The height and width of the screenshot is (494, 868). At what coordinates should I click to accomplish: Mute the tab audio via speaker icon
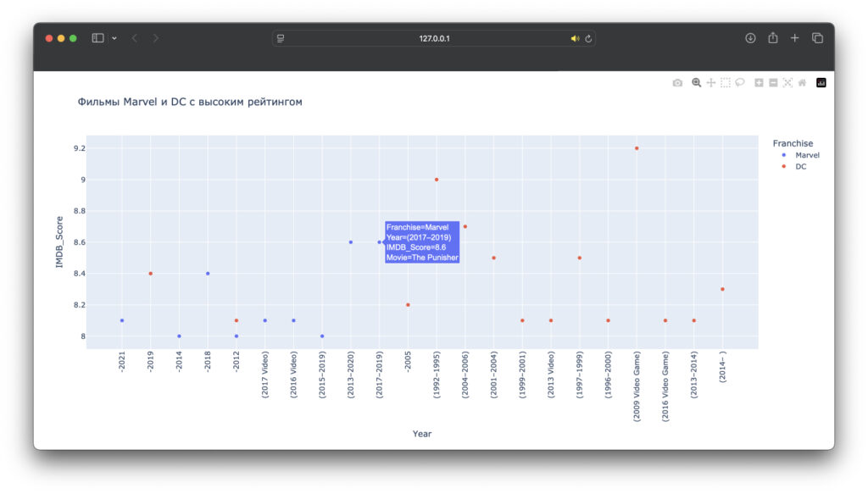[575, 38]
